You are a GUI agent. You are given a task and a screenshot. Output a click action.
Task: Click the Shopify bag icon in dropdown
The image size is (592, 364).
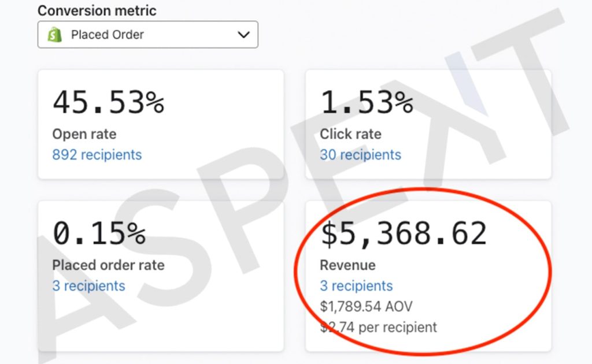[55, 35]
